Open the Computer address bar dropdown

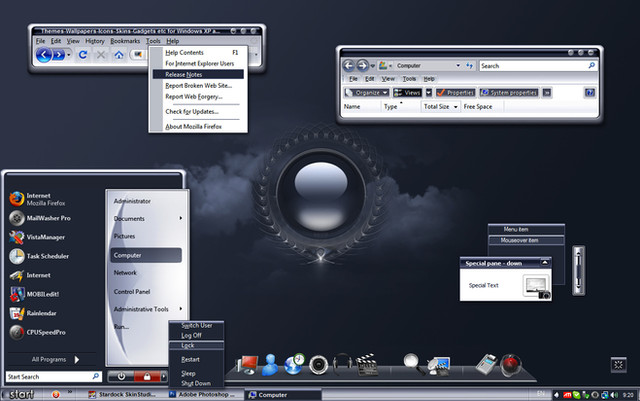tap(458, 65)
